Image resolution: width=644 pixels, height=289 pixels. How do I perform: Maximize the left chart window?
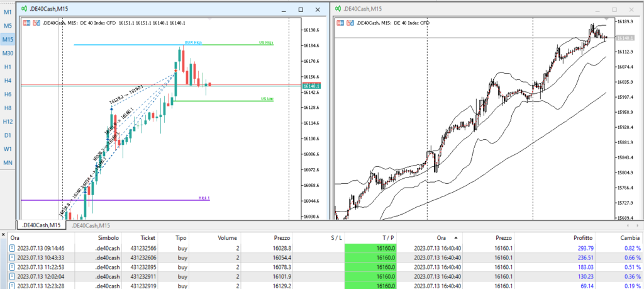coord(301,9)
